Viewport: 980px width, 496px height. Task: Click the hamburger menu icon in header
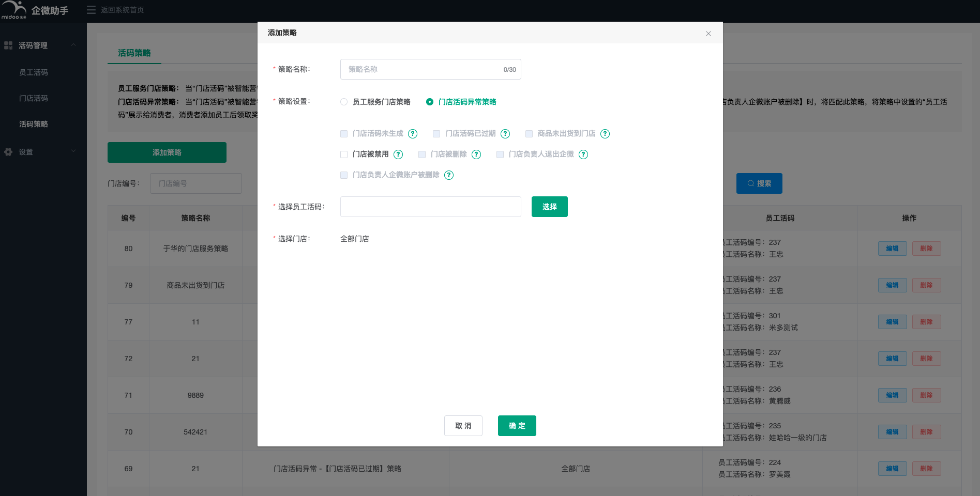(x=91, y=10)
